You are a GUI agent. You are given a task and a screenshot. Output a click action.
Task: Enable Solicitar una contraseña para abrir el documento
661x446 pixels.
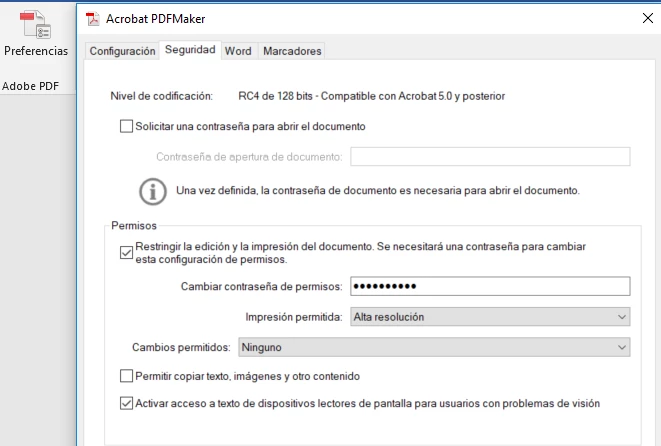(126, 126)
